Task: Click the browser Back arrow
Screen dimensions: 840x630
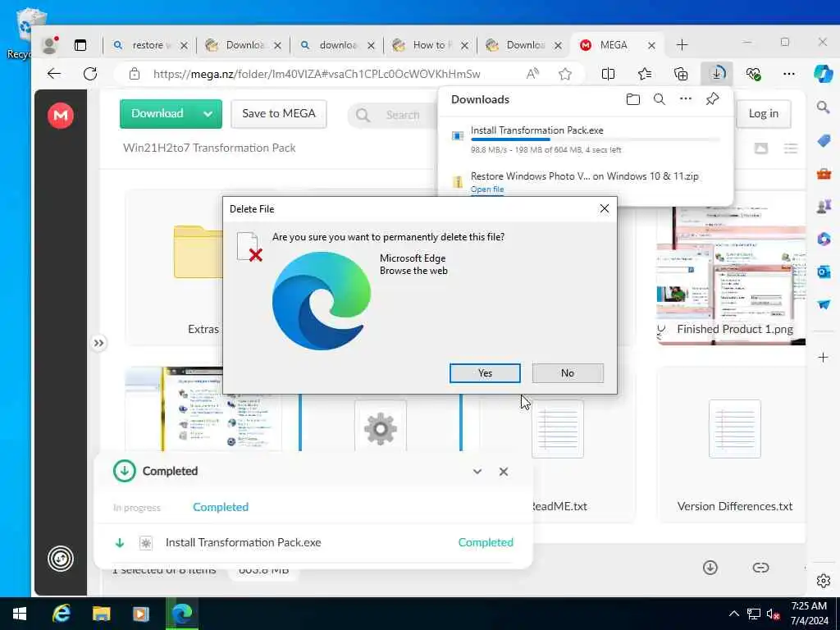Action: click(x=54, y=74)
